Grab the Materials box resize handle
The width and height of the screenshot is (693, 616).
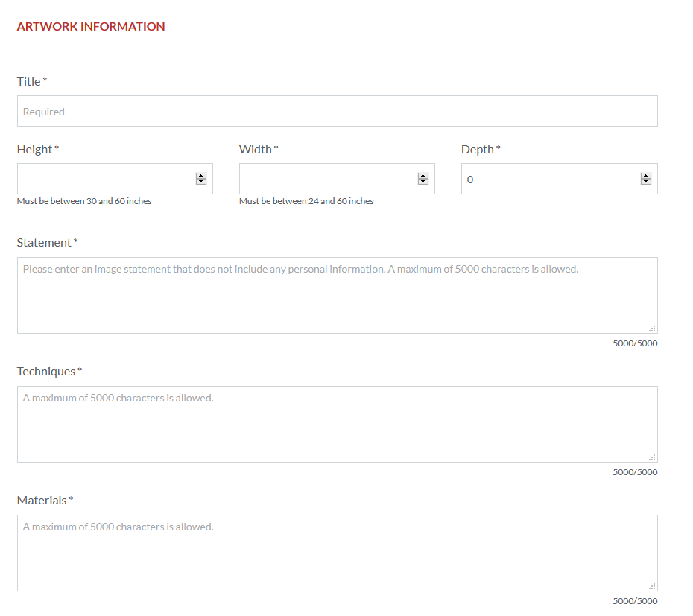pyautogui.click(x=652, y=586)
